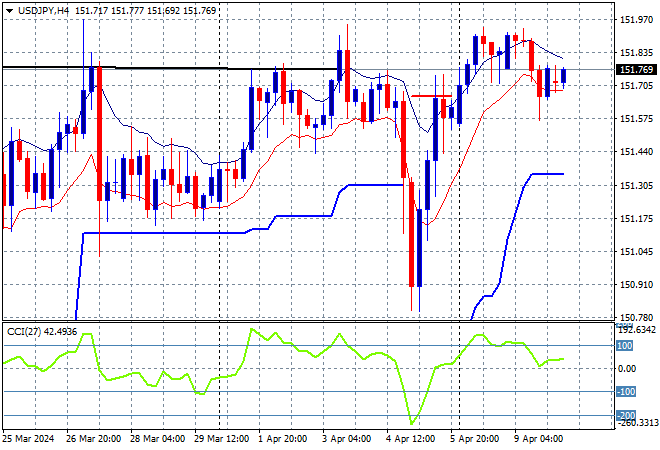The height and width of the screenshot is (450, 660).
Task: Select the black horizontal resistance line at chart top-left
Action: click(x=170, y=67)
